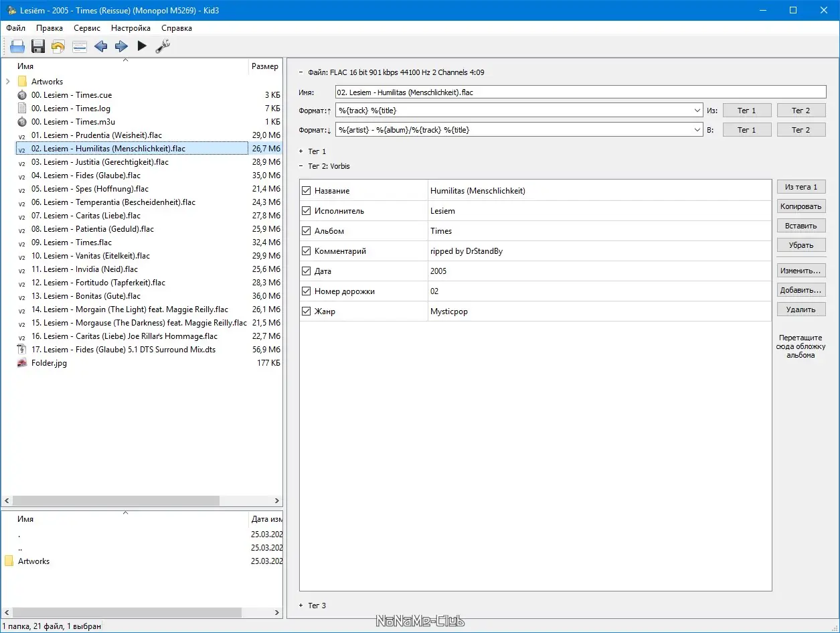840x633 pixels.
Task: Click the revert changes toolbar icon
Action: pos(58,46)
